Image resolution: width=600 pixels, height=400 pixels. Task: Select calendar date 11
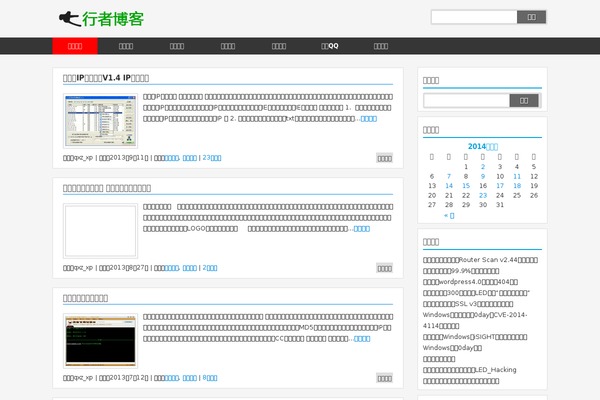coord(517,176)
